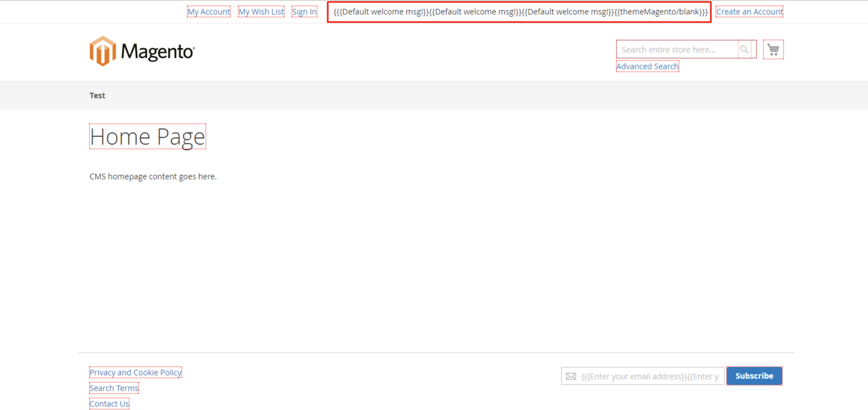868x410 pixels.
Task: Click the Default welcome msg text
Action: [519, 12]
